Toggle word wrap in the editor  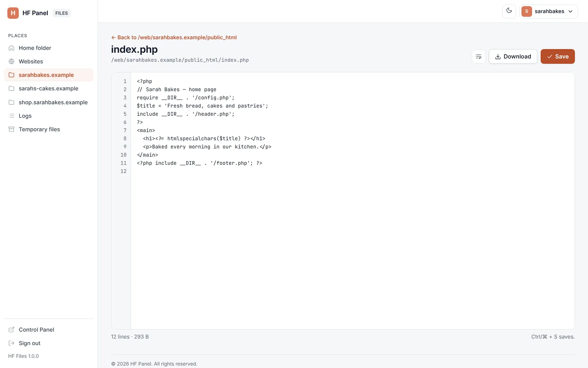click(479, 56)
